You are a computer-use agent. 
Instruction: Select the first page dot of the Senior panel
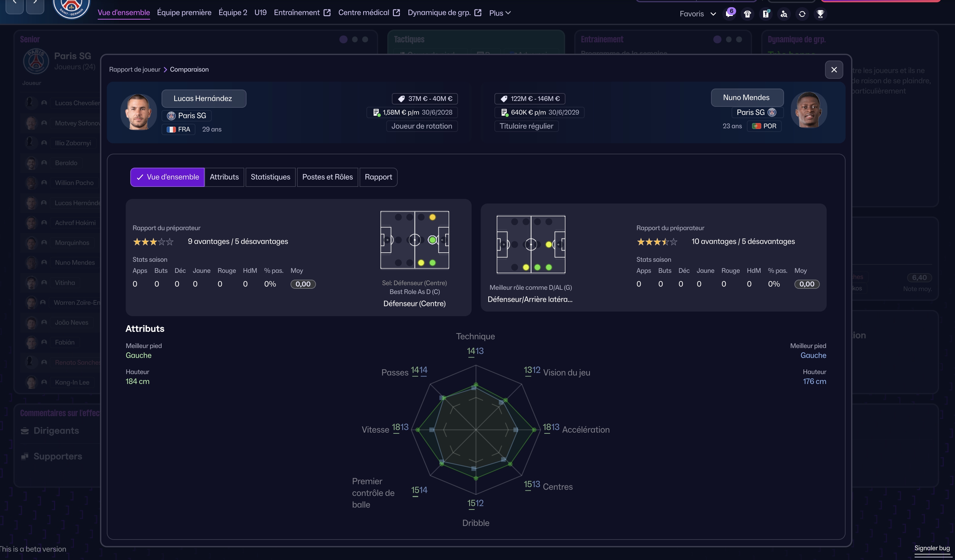[x=343, y=39]
